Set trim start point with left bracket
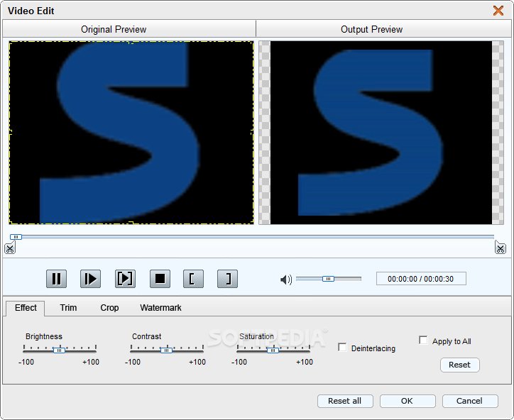Screen dimensions: 514x420 [x=193, y=279]
